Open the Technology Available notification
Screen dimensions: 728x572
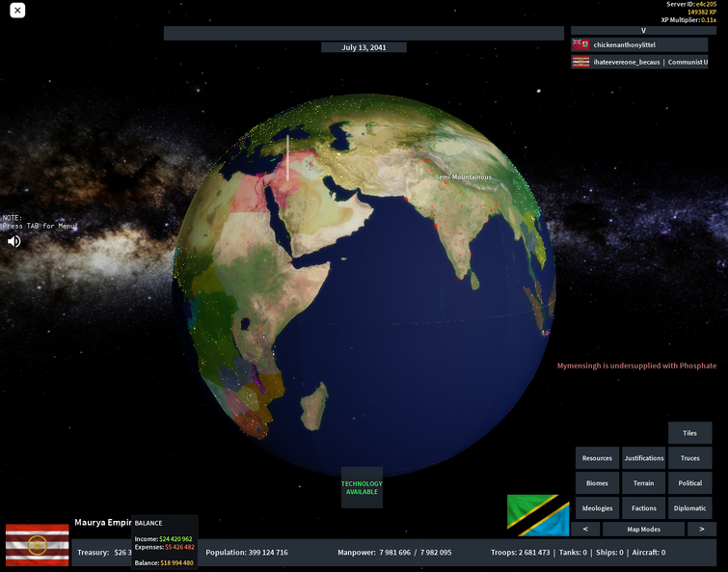(362, 487)
